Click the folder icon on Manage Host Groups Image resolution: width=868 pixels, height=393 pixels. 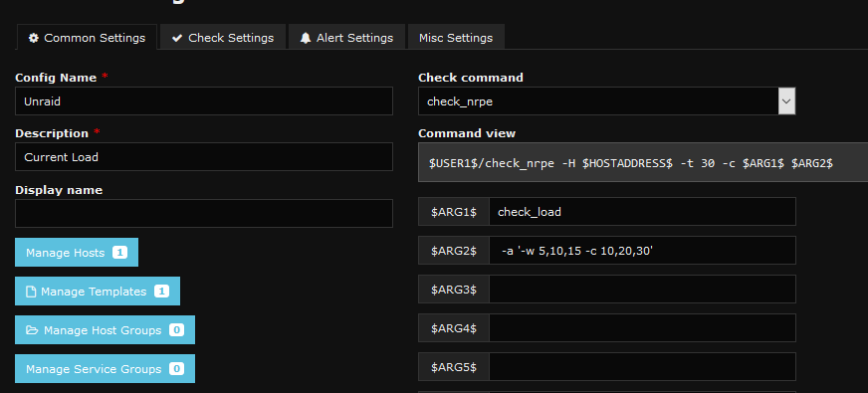(32, 330)
